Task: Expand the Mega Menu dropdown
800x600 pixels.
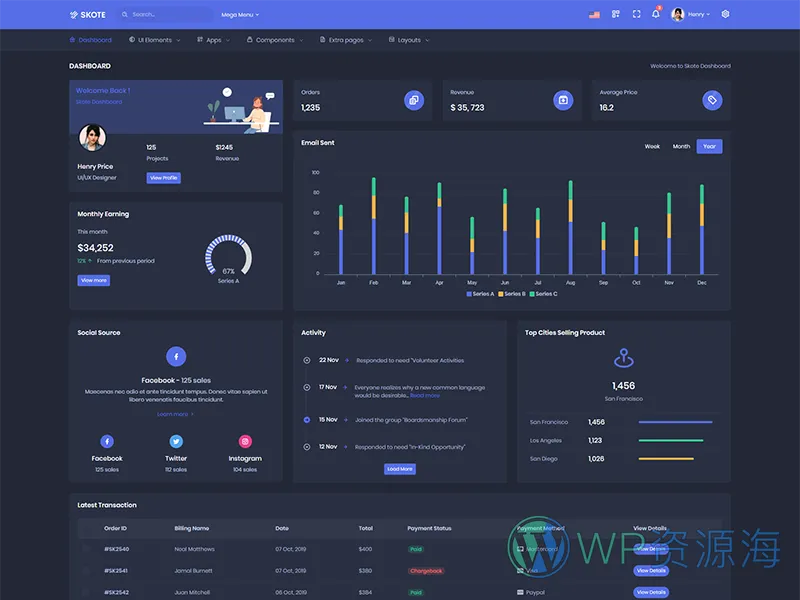Action: pos(240,15)
